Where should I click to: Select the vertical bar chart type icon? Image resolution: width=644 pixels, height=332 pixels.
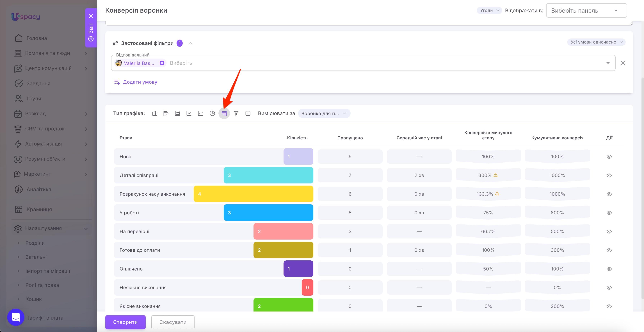pos(155,113)
